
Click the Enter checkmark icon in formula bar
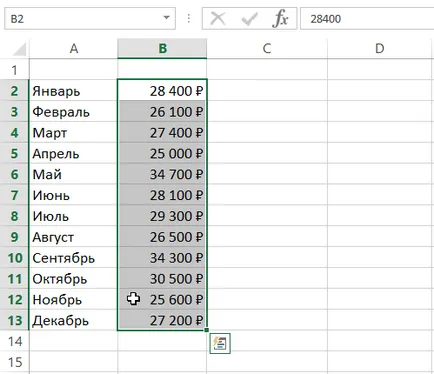(249, 19)
